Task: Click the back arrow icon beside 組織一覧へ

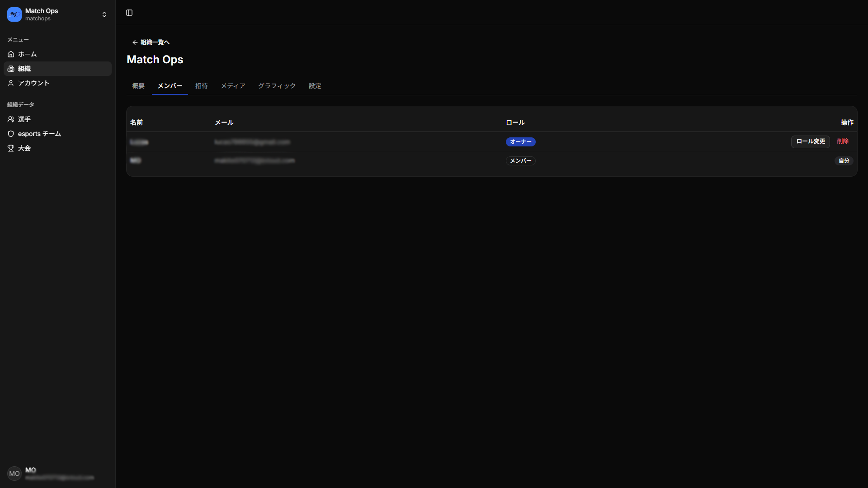Action: coord(135,42)
